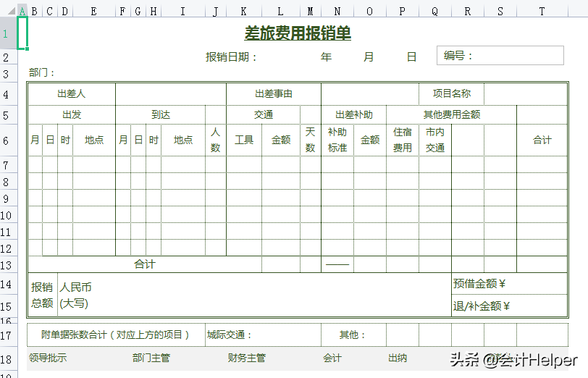This screenshot has height=378, width=588.
Task: Click the 部门 label cell
Action: pos(41,72)
